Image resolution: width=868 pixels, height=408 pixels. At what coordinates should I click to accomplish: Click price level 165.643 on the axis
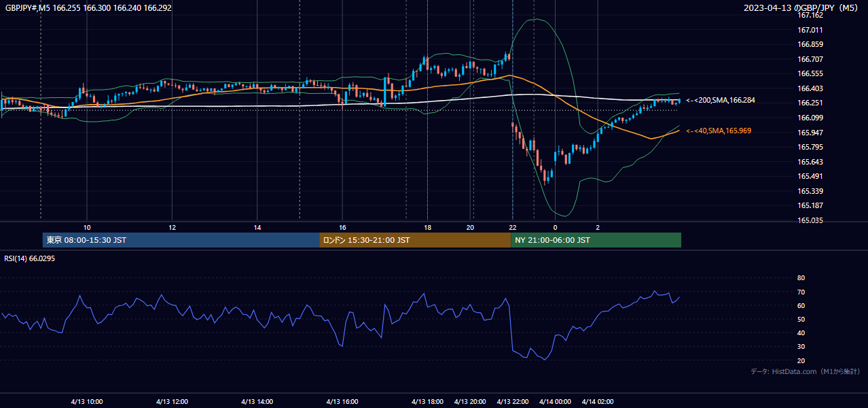pyautogui.click(x=810, y=162)
